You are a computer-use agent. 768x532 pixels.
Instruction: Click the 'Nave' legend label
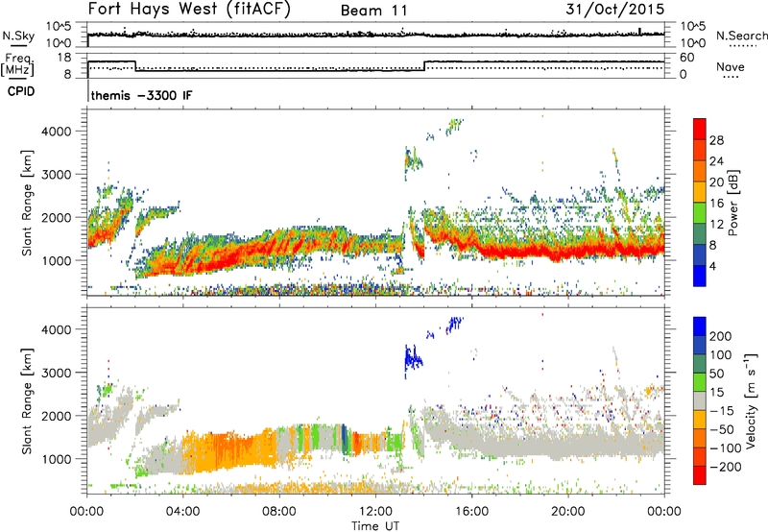(x=731, y=66)
